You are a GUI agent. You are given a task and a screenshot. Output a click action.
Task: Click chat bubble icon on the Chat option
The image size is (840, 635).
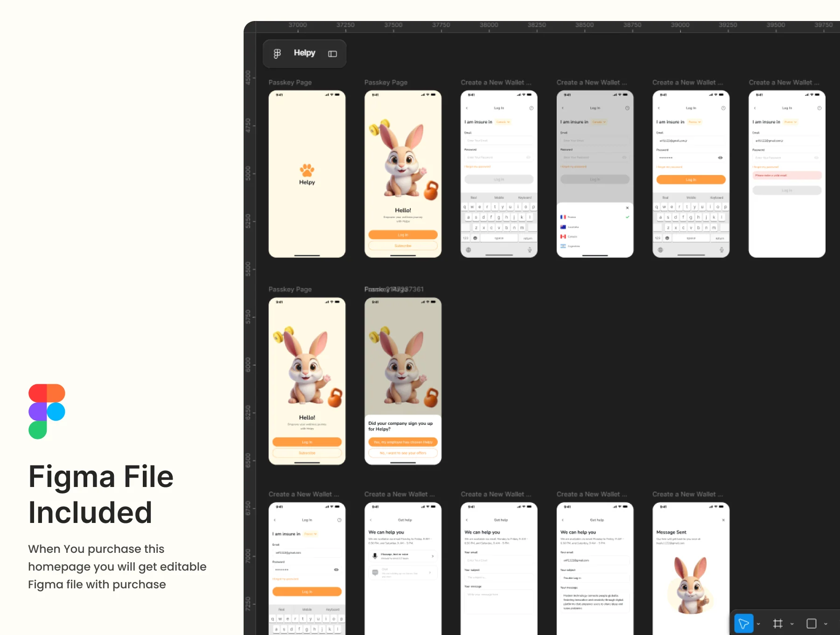[x=375, y=572]
